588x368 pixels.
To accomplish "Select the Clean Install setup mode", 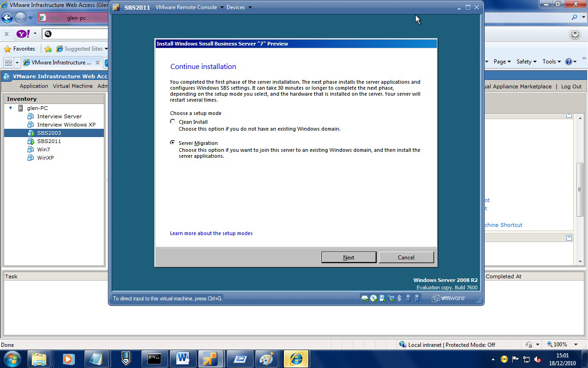I will pos(173,121).
